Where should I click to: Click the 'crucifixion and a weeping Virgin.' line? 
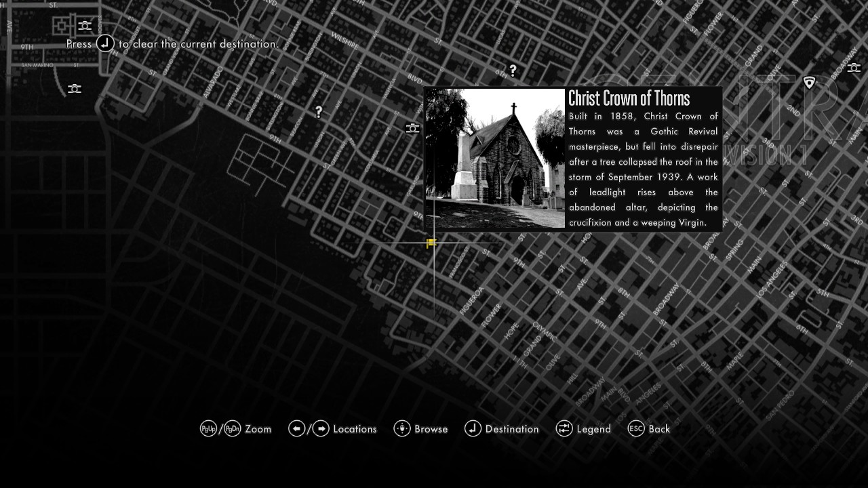click(x=637, y=222)
